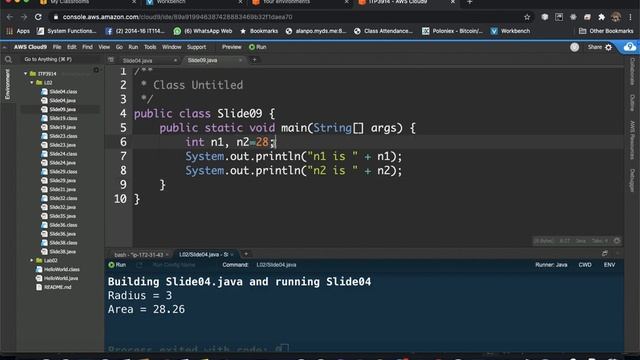Open the tab list icon left of the Slide04.java tab

click(111, 60)
